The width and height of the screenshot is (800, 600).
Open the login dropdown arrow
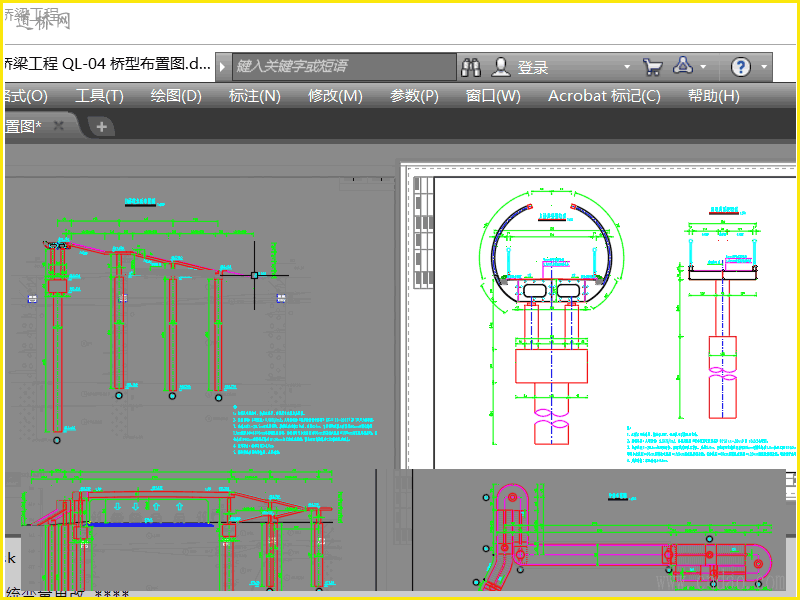coord(628,67)
